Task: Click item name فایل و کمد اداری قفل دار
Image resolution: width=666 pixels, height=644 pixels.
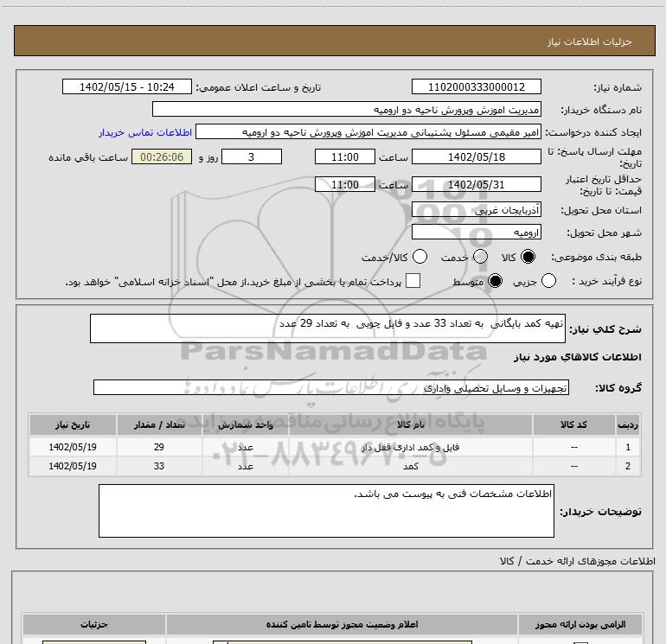Action: (410, 448)
